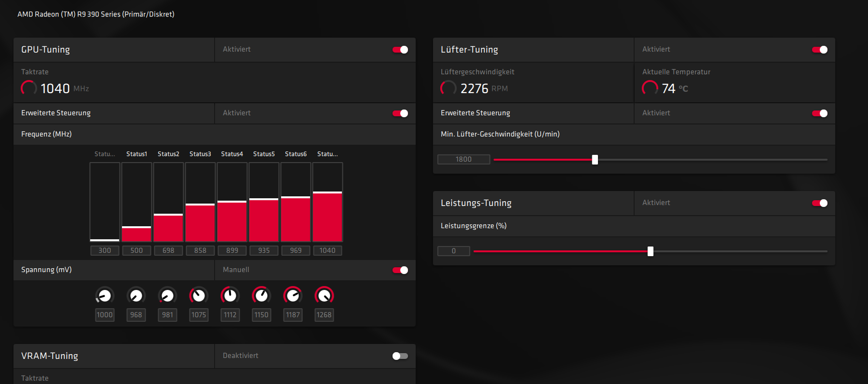The width and height of the screenshot is (868, 384).
Task: Click the 1000 mV voltage field
Action: point(105,315)
